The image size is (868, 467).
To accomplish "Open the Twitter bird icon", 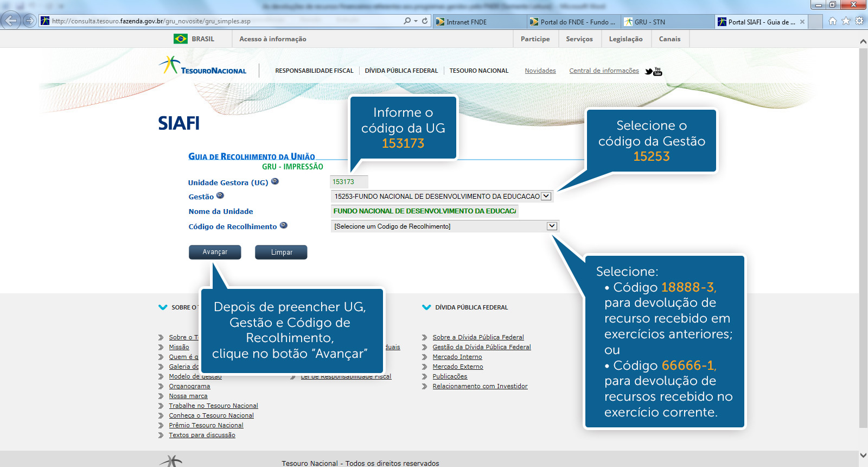I will click(649, 71).
